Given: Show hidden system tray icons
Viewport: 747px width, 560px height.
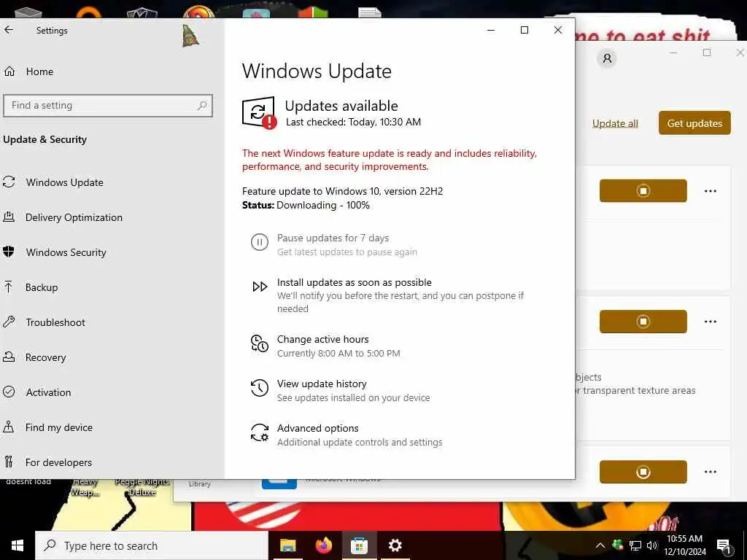Looking at the screenshot, I should (600, 545).
